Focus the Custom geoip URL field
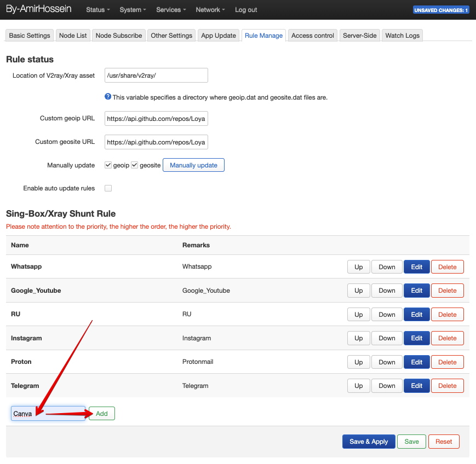This screenshot has width=476, height=464. pos(156,119)
